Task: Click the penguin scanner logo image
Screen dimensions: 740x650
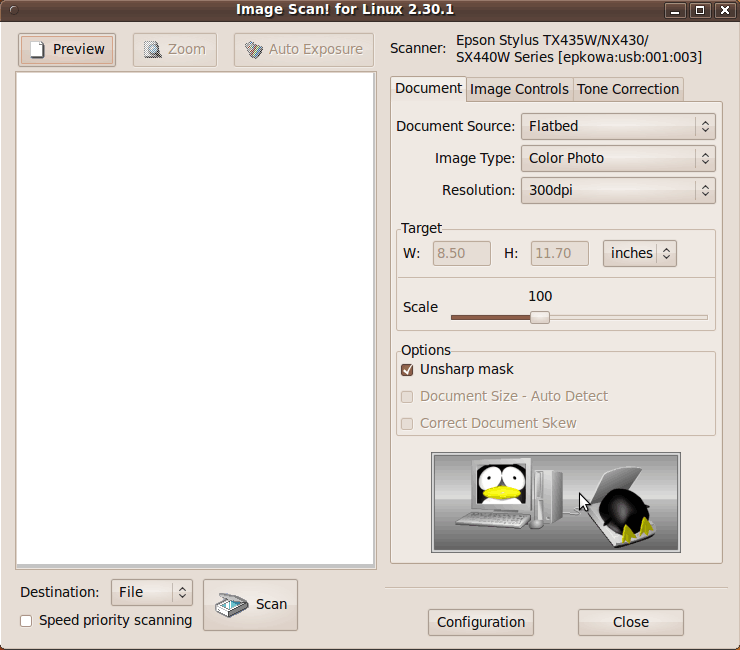Action: click(x=555, y=502)
